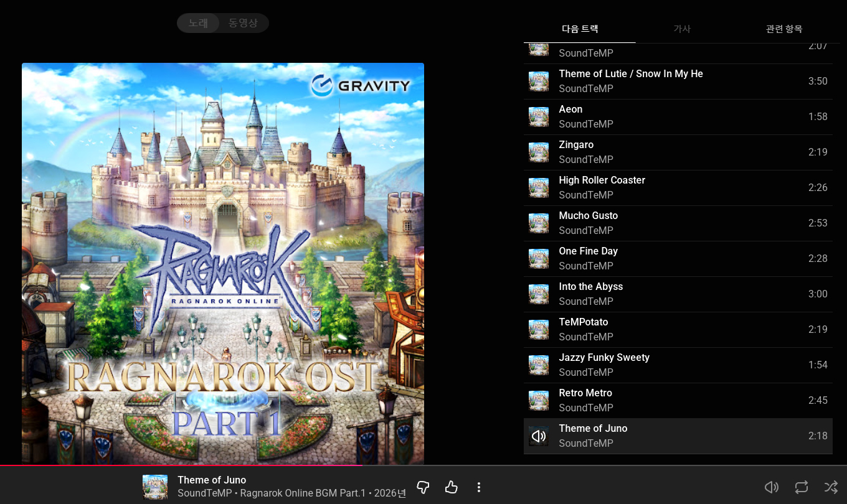Play High Roller Coaster track
Image resolution: width=847 pixels, height=504 pixels.
602,180
